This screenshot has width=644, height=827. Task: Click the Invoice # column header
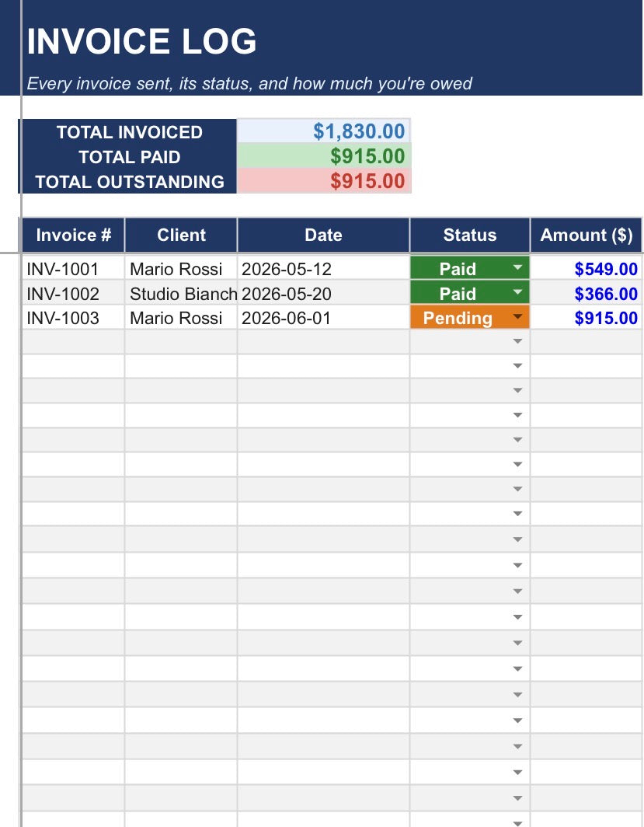coord(73,235)
